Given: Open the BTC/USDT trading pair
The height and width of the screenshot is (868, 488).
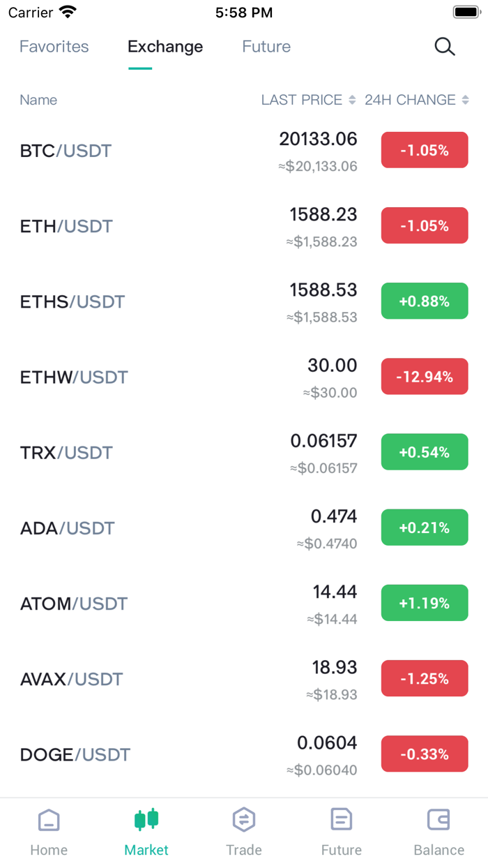Looking at the screenshot, I should (66, 150).
